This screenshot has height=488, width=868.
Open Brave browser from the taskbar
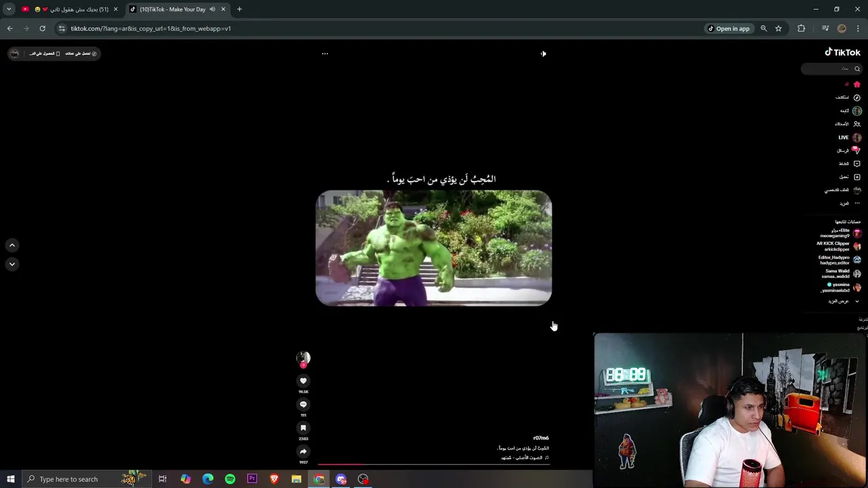coord(274,479)
